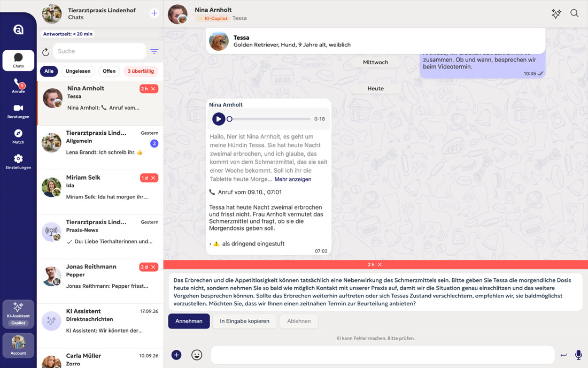588x368 pixels.
Task: Dismiss the 2h overdue badge on Nina Arnholt chat
Action: 153,89
